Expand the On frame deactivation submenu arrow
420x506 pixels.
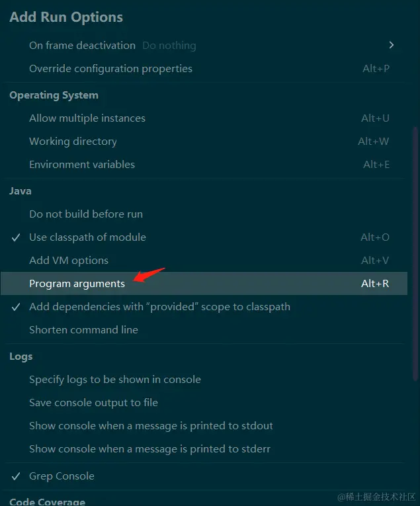(x=392, y=45)
